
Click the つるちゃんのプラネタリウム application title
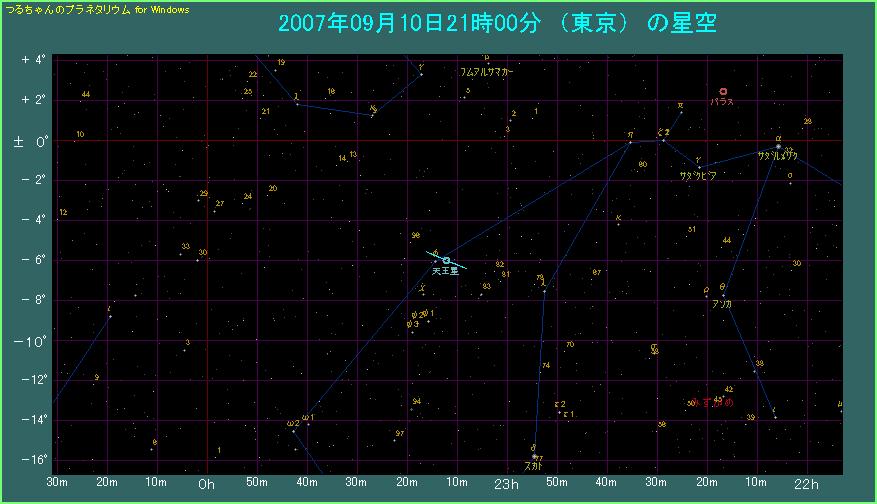[x=98, y=9]
